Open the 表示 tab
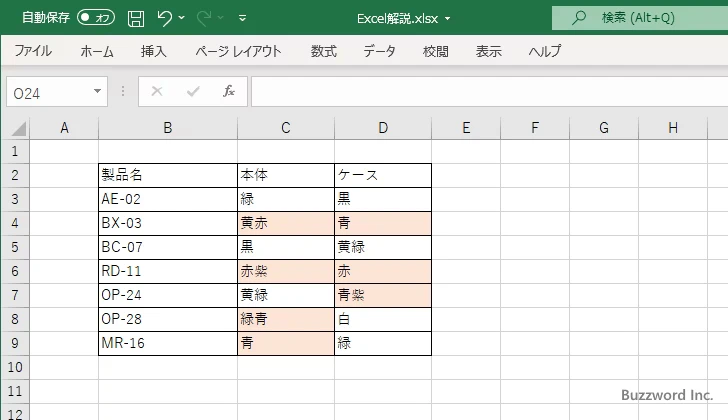 (488, 51)
